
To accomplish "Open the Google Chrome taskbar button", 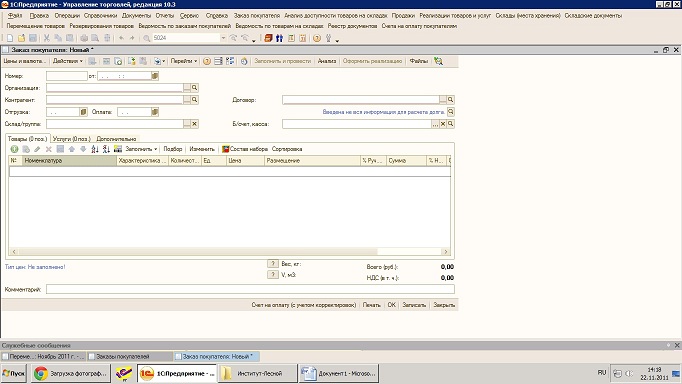I will tap(70, 374).
